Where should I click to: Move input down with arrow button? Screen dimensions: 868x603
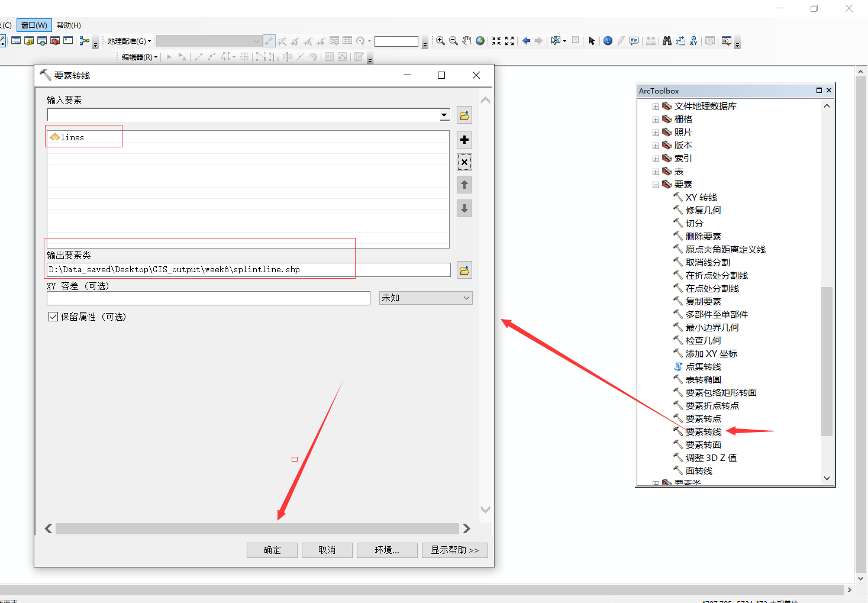coord(464,208)
